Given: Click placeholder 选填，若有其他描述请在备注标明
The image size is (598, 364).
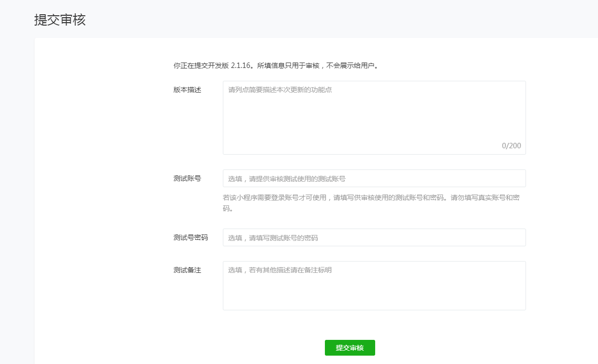Looking at the screenshot, I should tap(280, 270).
